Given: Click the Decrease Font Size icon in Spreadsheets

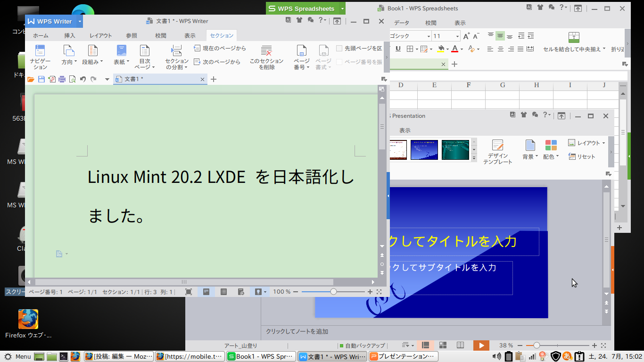Looking at the screenshot, I should [476, 36].
